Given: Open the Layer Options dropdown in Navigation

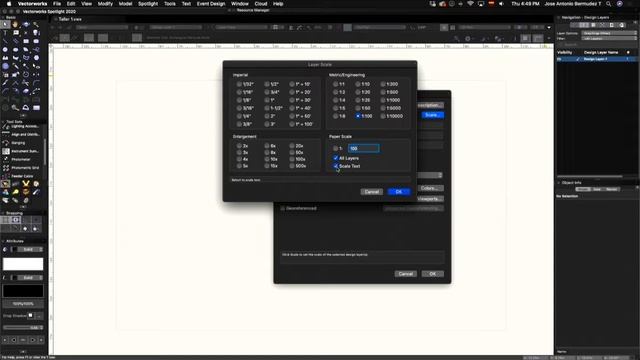Looking at the screenshot, I should tap(609, 33).
